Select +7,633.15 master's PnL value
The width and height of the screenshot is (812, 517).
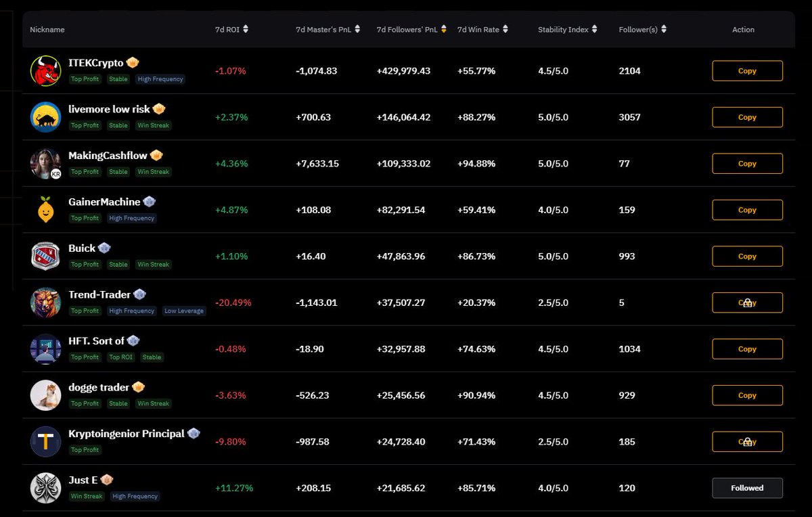coord(317,163)
